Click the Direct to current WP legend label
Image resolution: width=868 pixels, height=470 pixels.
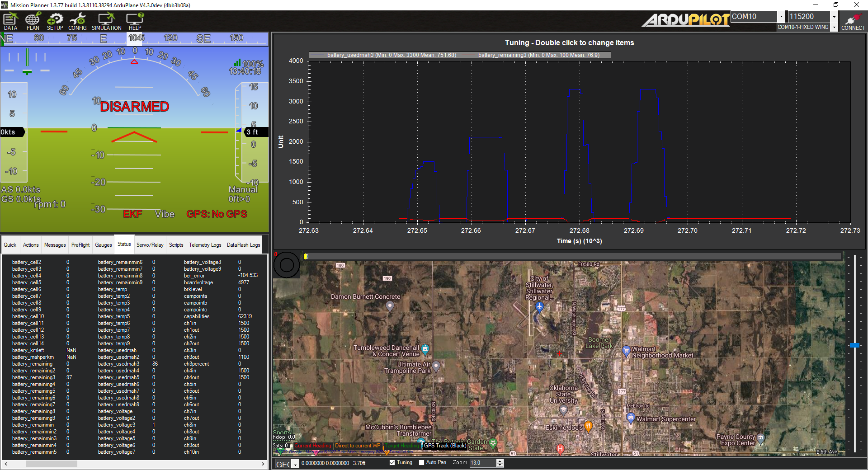click(x=358, y=446)
